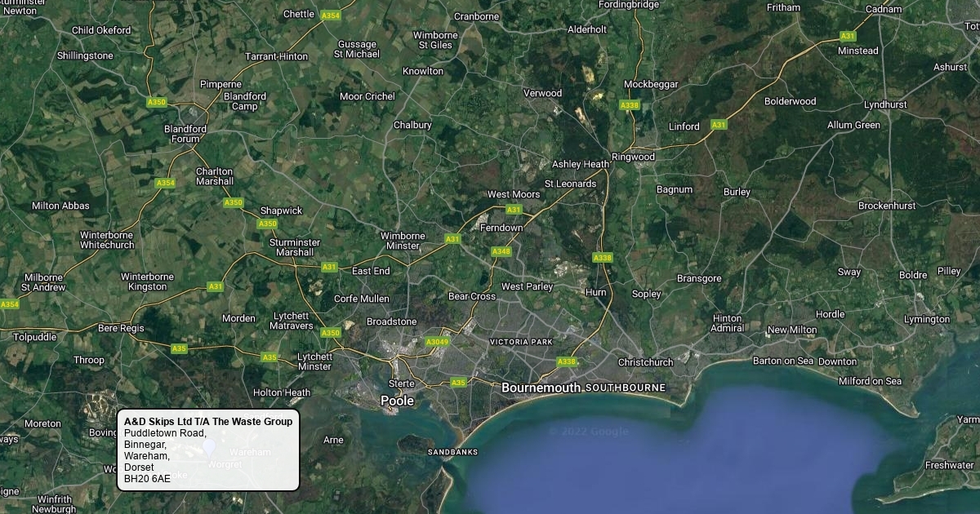Click the BH20 6AE postcode text
980x514 pixels.
pos(148,479)
